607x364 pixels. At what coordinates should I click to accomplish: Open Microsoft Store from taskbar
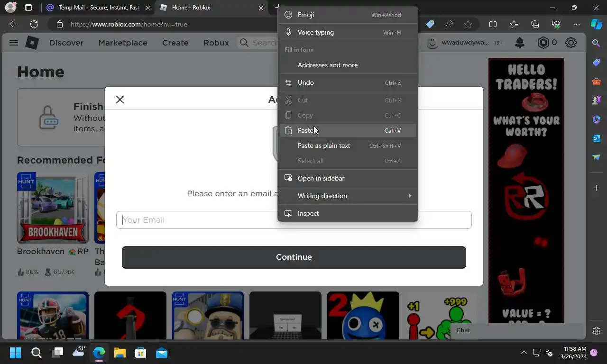140,353
